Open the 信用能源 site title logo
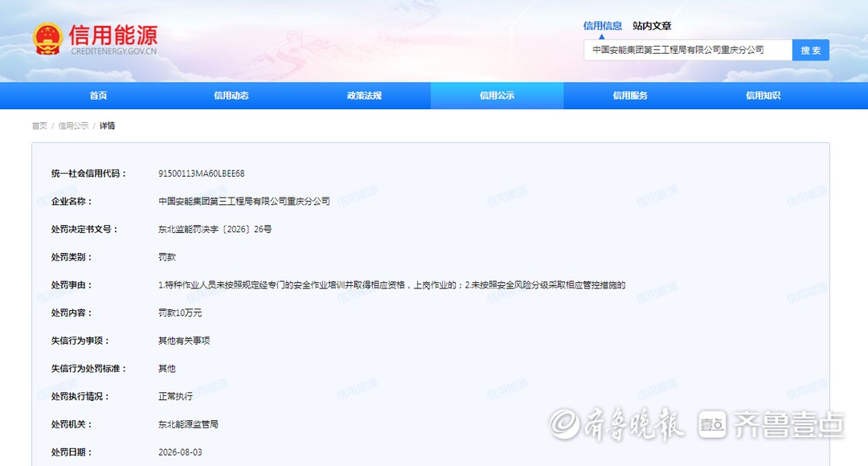The image size is (868, 466). point(113,39)
